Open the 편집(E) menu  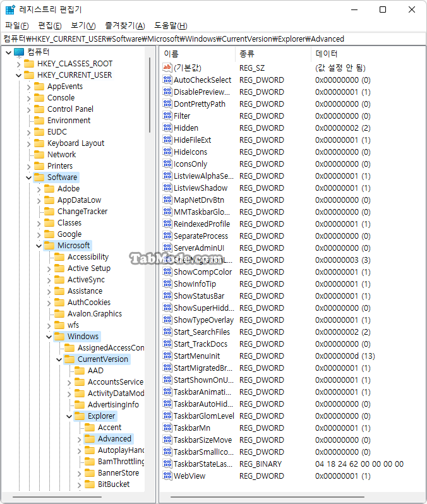(x=49, y=25)
